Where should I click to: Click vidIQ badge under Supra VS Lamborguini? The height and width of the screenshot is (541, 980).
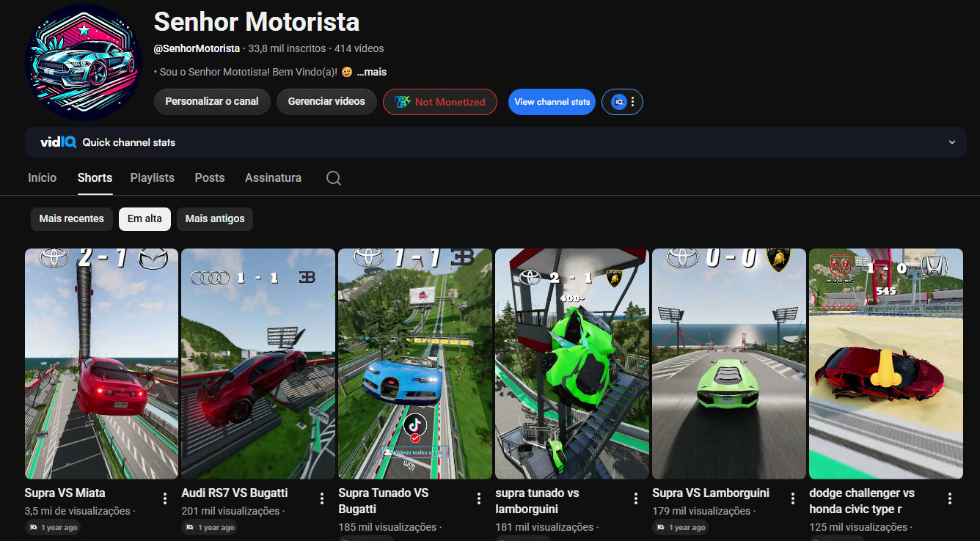coord(680,527)
